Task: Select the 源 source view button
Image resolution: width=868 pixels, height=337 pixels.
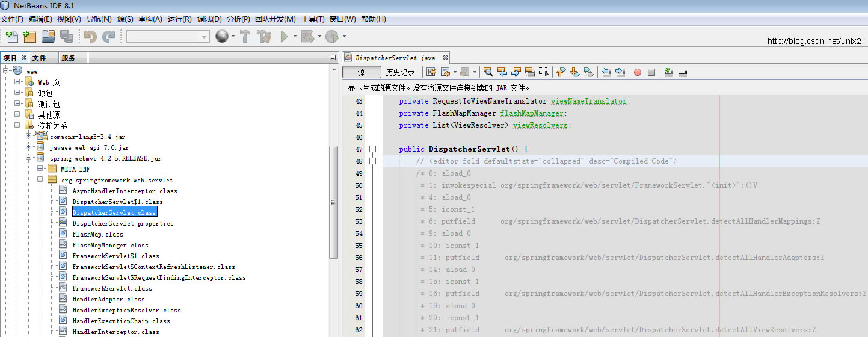Action: tap(362, 72)
